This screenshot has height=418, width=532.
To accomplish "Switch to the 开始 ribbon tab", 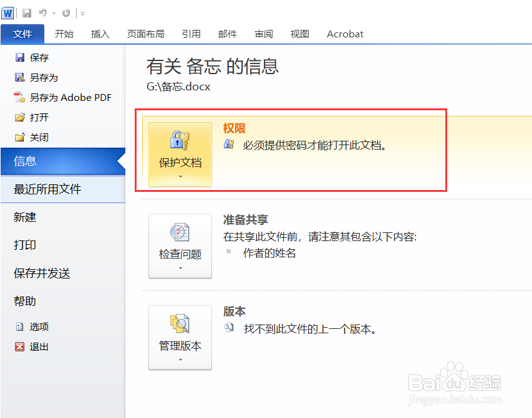I will (64, 34).
